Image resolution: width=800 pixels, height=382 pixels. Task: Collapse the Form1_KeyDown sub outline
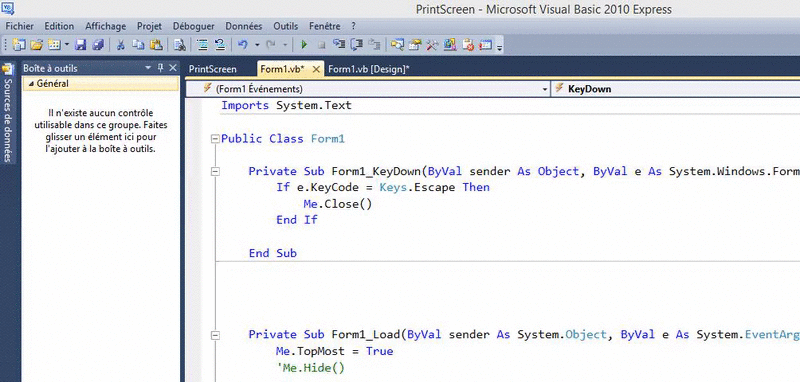coord(215,172)
